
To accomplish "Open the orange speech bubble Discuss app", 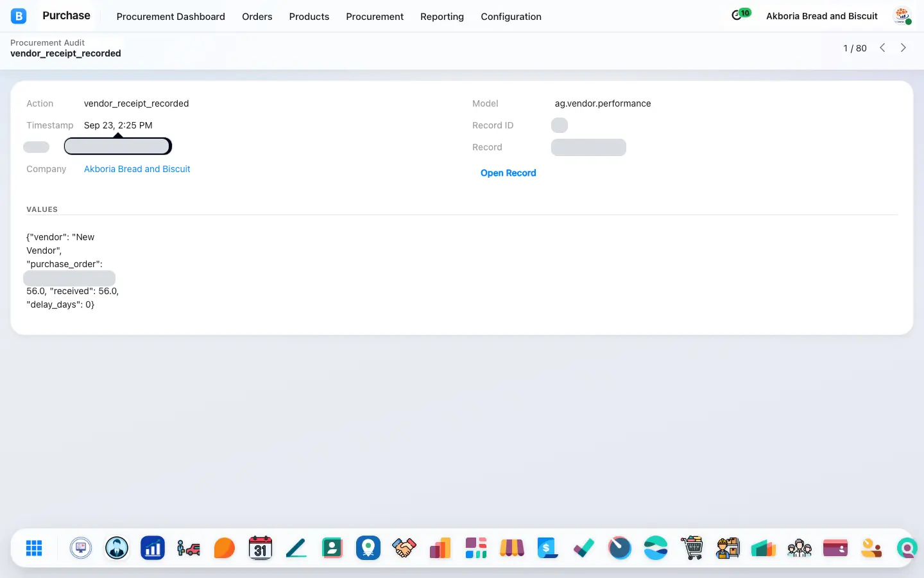I will coord(225,548).
